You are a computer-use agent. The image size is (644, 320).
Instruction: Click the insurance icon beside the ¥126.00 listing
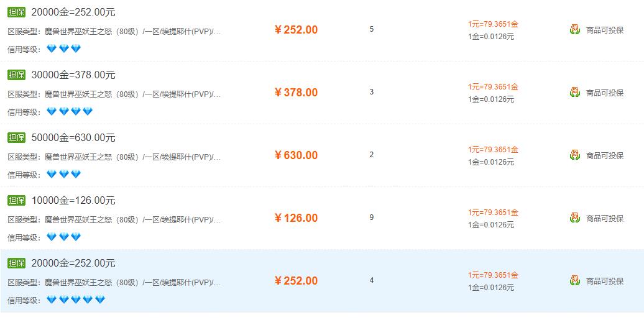(574, 217)
